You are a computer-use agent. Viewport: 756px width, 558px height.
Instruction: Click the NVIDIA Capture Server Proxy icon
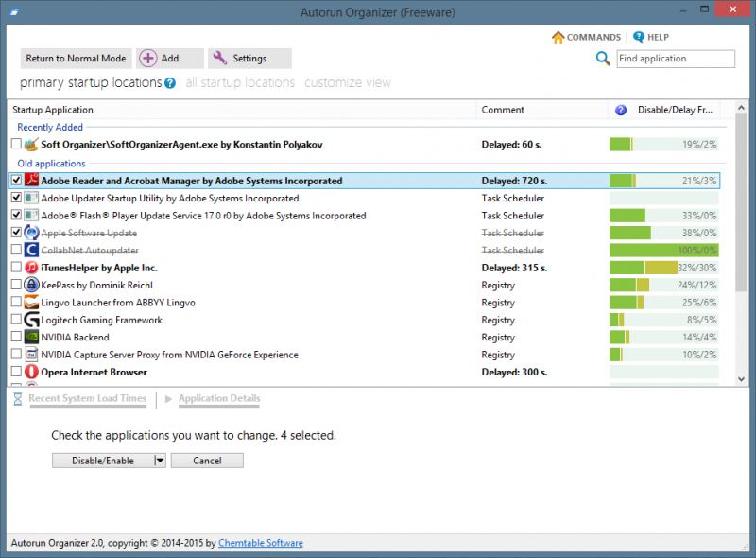point(31,355)
